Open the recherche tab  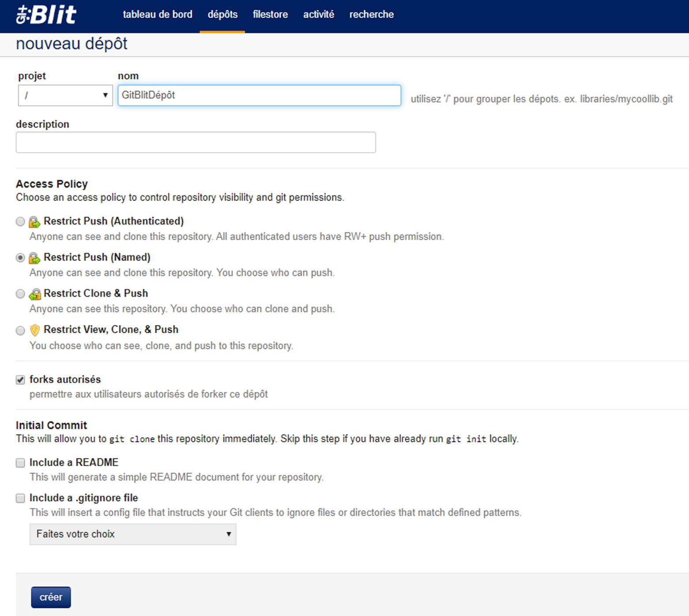pyautogui.click(x=371, y=15)
